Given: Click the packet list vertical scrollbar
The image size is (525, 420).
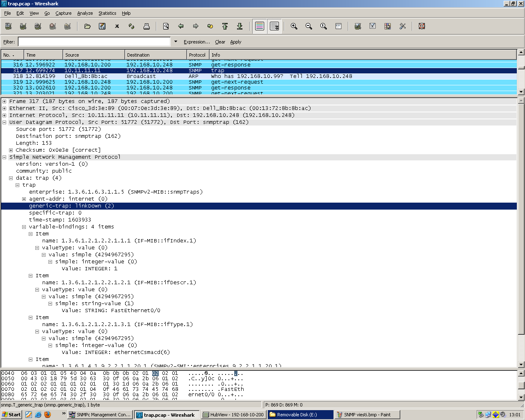Looking at the screenshot, I should (x=521, y=72).
